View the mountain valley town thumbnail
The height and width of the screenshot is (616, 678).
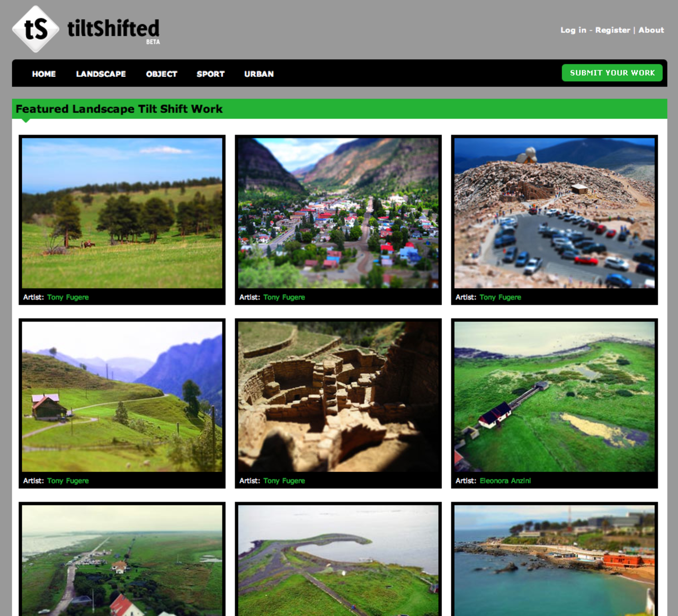(x=338, y=213)
